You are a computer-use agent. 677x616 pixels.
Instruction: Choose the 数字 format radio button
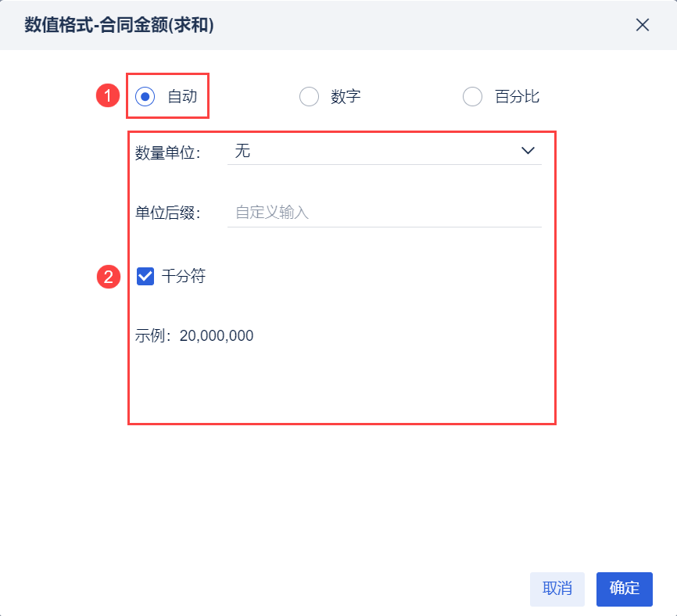click(x=310, y=96)
